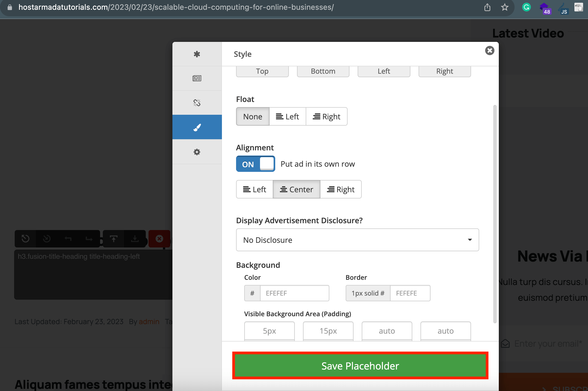The height and width of the screenshot is (391, 588).
Task: Click the background Color hex field
Action: [x=295, y=293]
